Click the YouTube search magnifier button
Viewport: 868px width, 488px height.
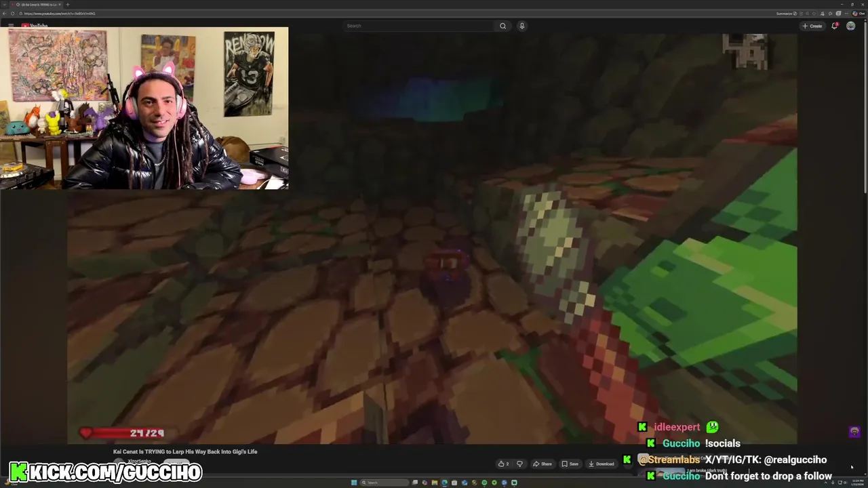coord(502,26)
